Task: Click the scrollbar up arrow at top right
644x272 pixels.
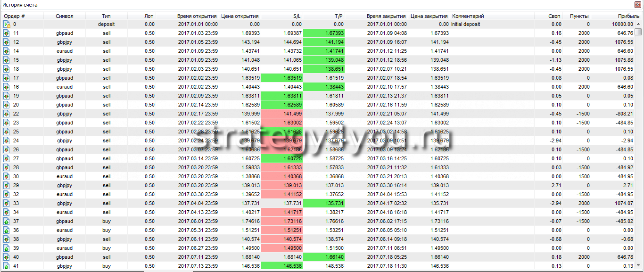Action: coord(638,23)
